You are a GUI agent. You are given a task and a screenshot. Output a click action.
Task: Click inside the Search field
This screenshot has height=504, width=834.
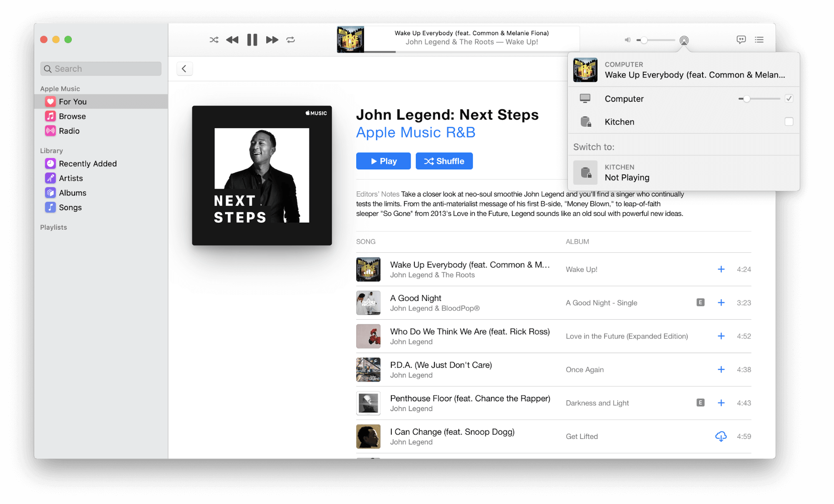tap(101, 68)
